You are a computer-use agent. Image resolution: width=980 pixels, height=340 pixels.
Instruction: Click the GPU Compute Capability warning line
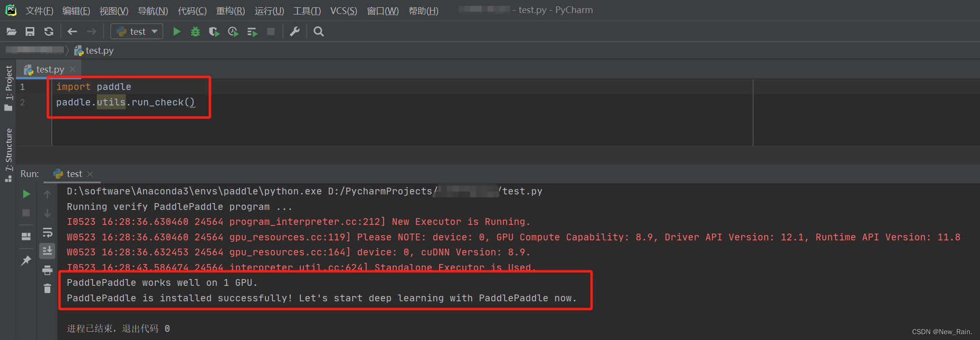pyautogui.click(x=514, y=237)
